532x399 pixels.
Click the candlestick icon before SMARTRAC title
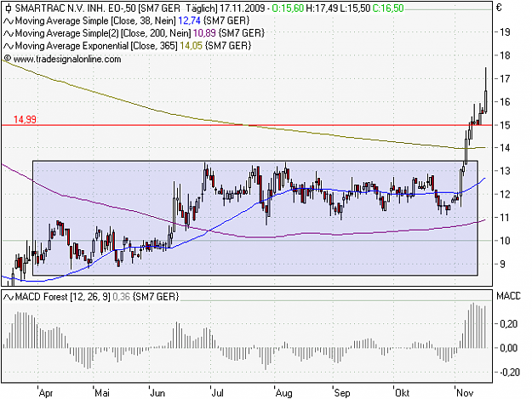point(9,8)
